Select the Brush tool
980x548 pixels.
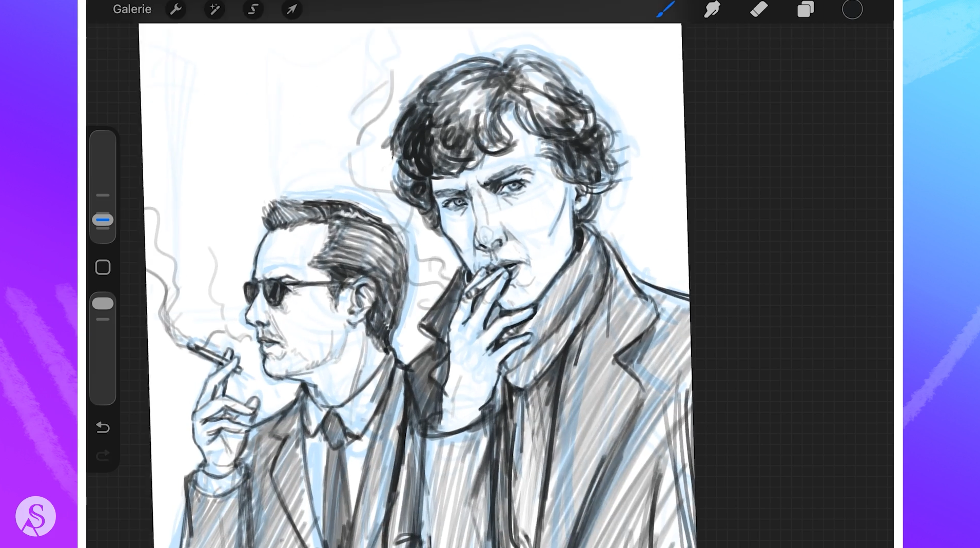[x=666, y=9]
